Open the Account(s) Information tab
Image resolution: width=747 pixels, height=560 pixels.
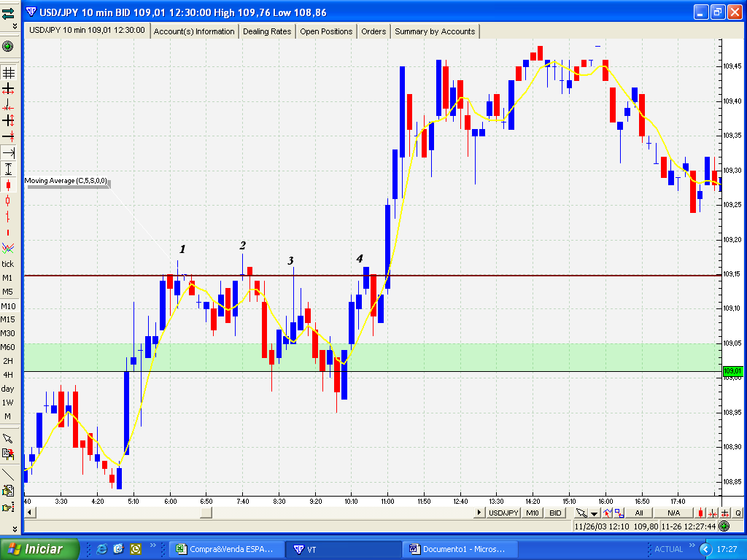194,31
